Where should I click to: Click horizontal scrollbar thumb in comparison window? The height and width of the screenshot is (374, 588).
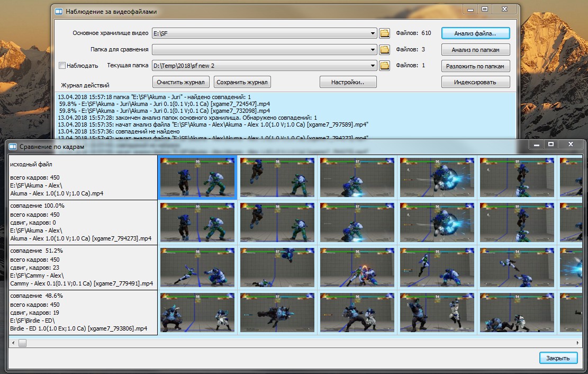(23, 343)
